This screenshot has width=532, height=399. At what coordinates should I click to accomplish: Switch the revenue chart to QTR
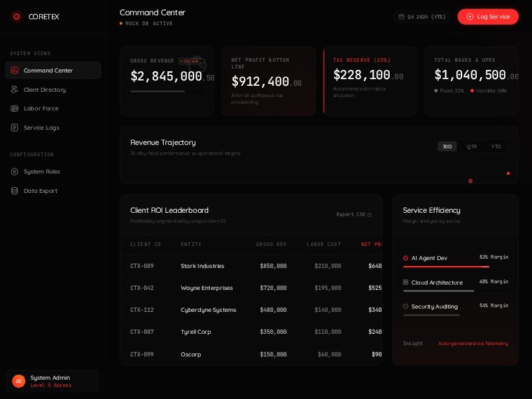[471, 146]
